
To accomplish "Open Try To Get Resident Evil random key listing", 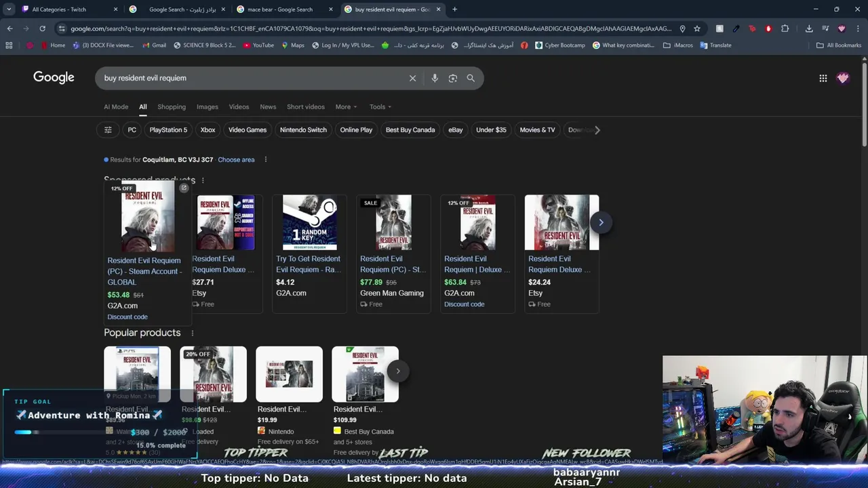I will coord(308,264).
